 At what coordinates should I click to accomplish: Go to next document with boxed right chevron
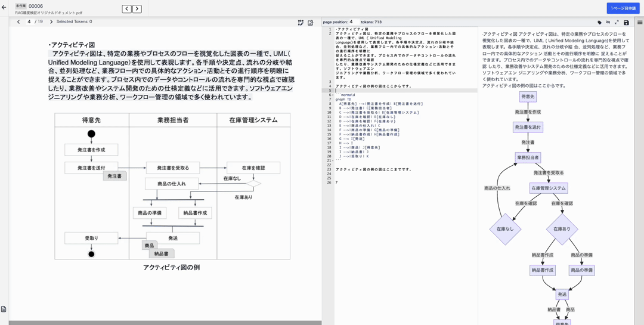coord(137,9)
